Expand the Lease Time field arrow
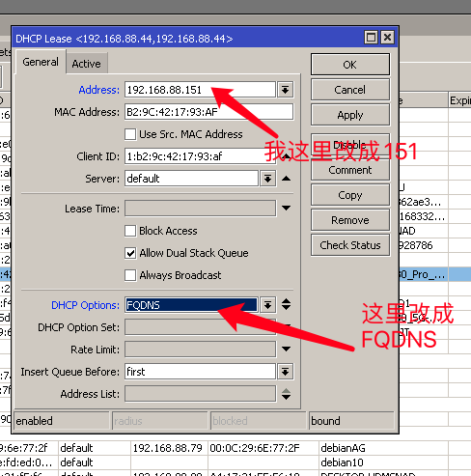Screen dimensions: 471x476 (286, 208)
